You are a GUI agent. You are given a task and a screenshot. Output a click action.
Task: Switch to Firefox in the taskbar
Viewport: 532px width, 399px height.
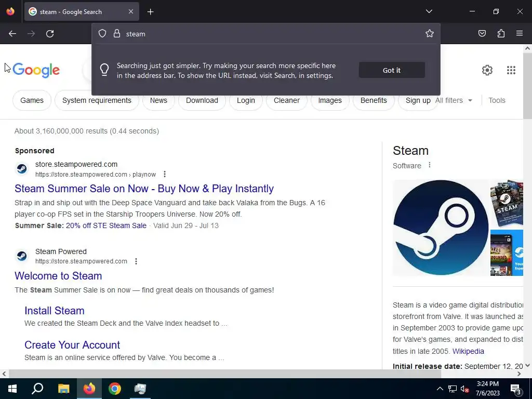pos(89,389)
